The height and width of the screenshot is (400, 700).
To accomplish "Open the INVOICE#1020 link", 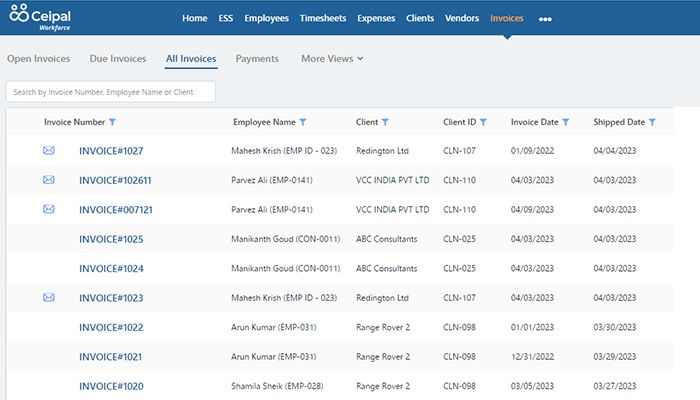I will coord(111,386).
